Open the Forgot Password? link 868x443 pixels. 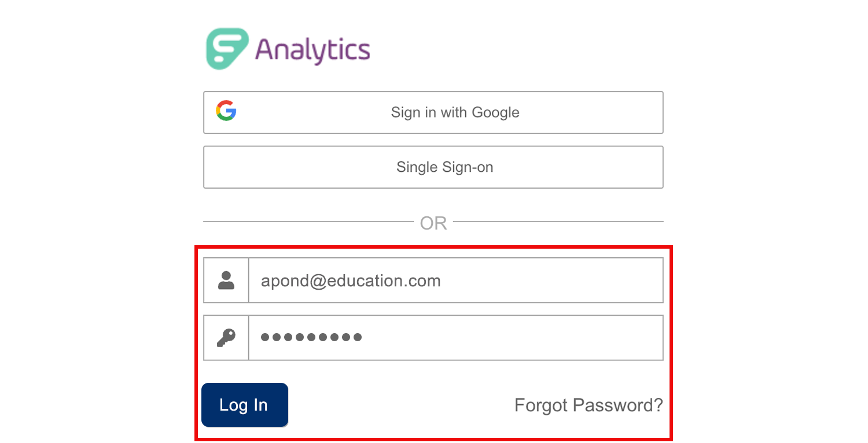pos(589,405)
